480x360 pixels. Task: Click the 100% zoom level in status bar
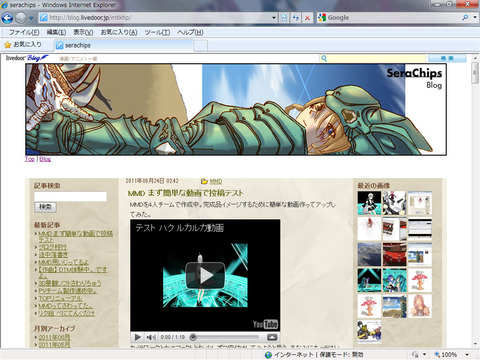[446, 355]
